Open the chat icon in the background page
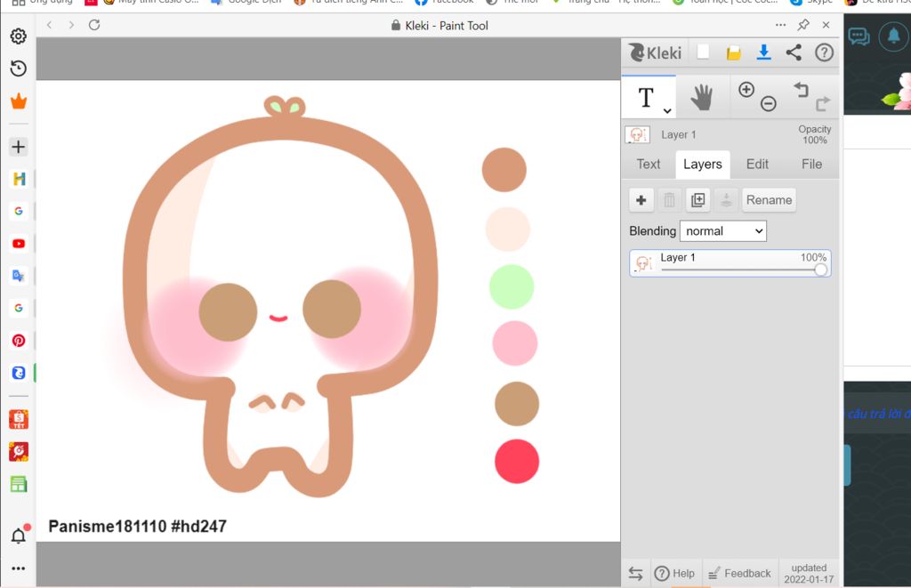 point(859,36)
